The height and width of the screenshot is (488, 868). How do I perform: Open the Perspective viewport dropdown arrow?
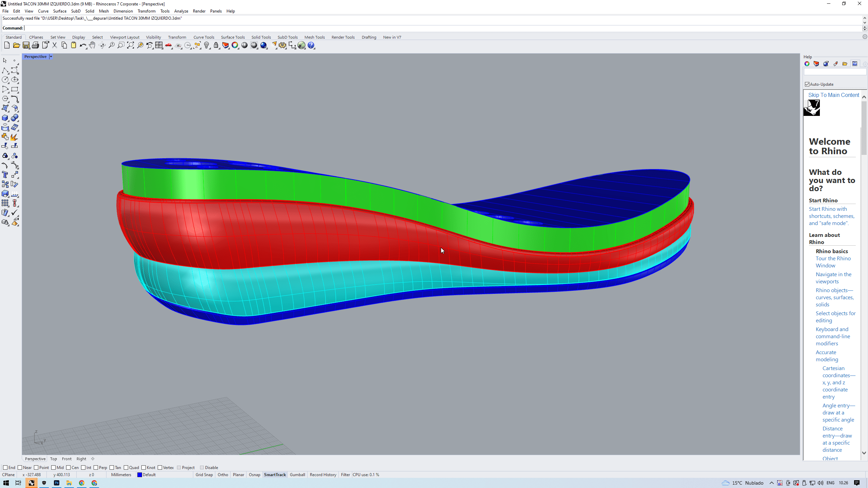[x=51, y=57]
